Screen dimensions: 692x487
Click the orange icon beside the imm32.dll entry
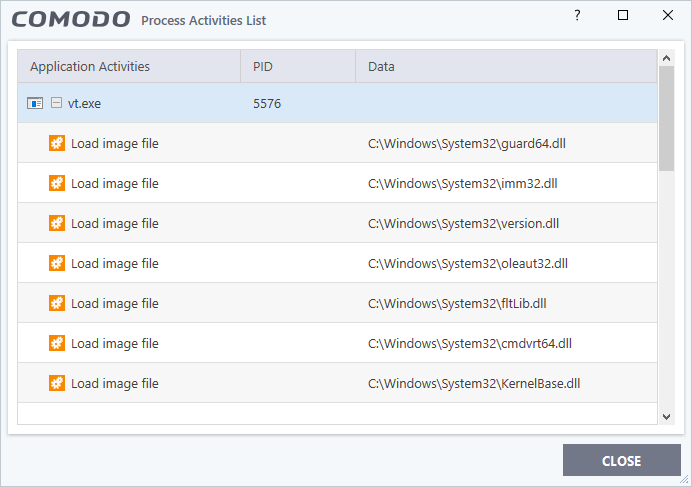(x=57, y=183)
